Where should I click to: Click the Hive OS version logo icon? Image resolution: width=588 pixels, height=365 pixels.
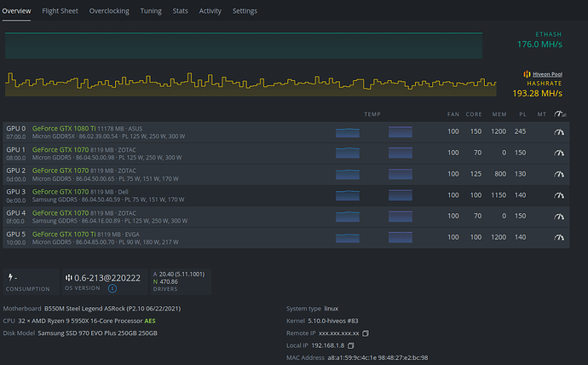click(69, 278)
